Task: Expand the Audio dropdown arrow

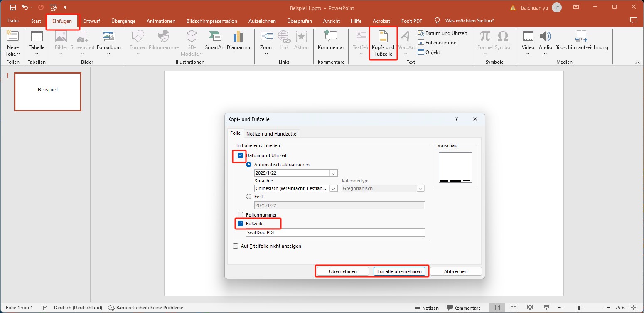Action: tap(546, 54)
